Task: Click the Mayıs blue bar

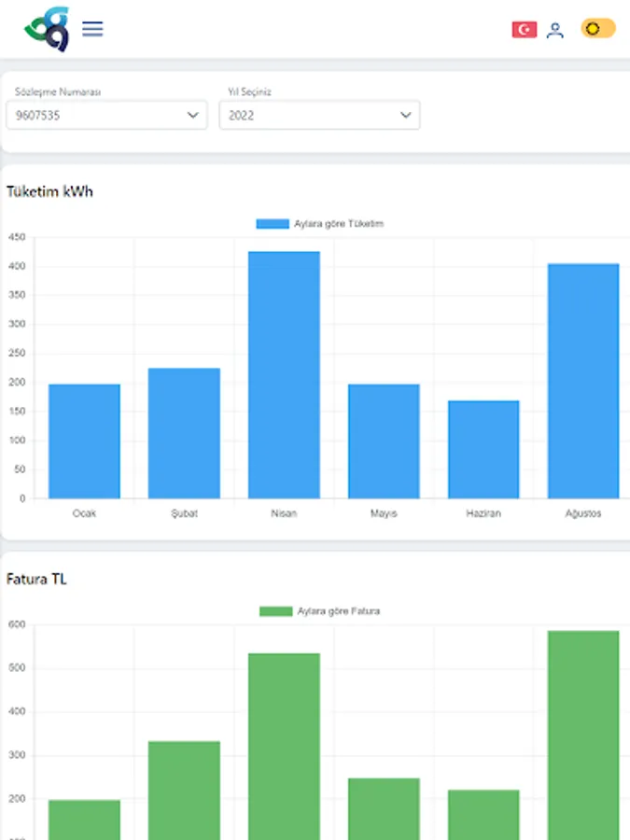Action: click(384, 441)
